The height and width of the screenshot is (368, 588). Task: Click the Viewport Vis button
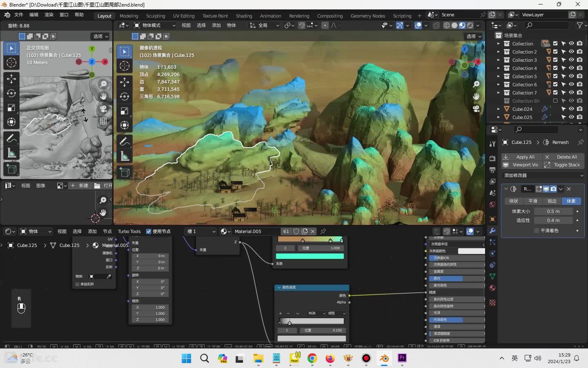click(521, 165)
